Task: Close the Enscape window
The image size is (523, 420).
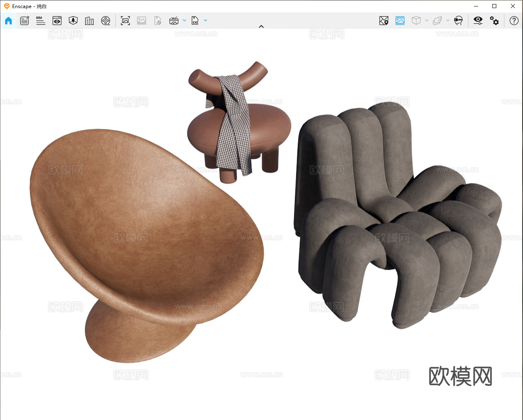Action: pos(513,6)
